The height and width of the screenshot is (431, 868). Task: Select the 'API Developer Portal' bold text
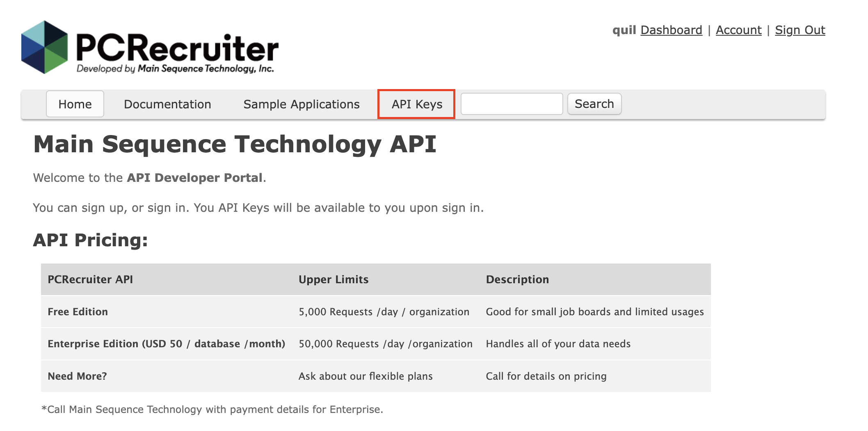tap(194, 178)
